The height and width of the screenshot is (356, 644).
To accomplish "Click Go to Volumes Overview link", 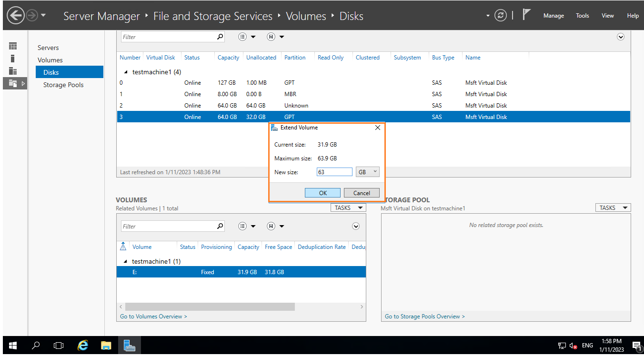I will pyautogui.click(x=153, y=316).
